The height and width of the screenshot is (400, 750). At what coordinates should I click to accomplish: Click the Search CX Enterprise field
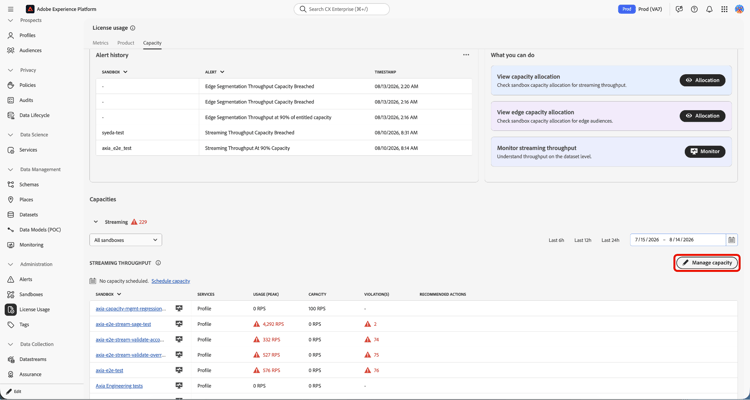click(342, 9)
